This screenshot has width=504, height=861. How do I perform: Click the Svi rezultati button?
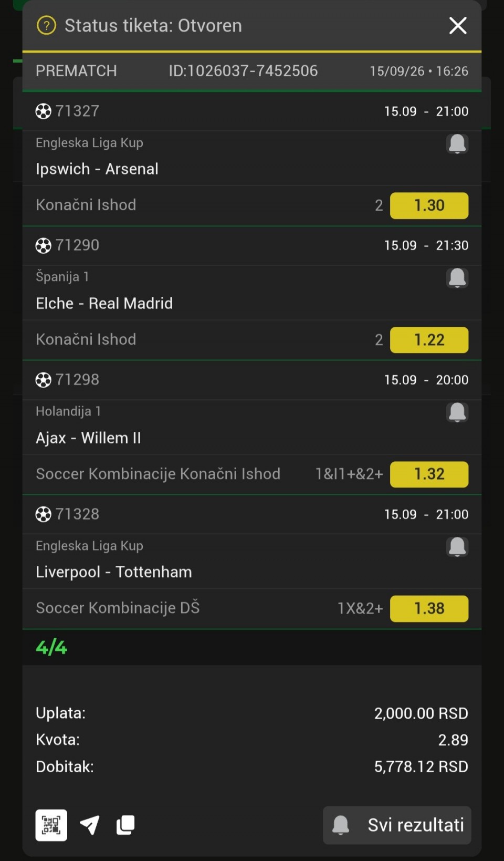pyautogui.click(x=397, y=825)
